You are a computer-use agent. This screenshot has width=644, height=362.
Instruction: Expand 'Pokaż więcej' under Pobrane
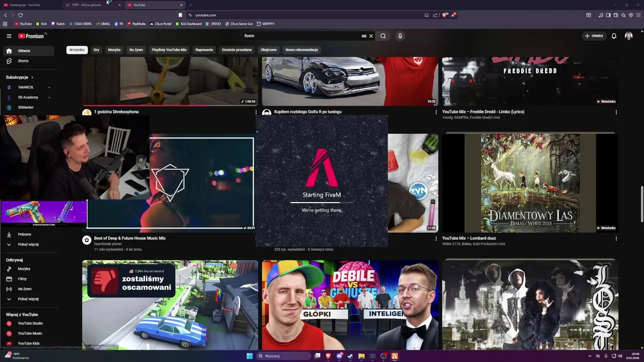[29, 244]
